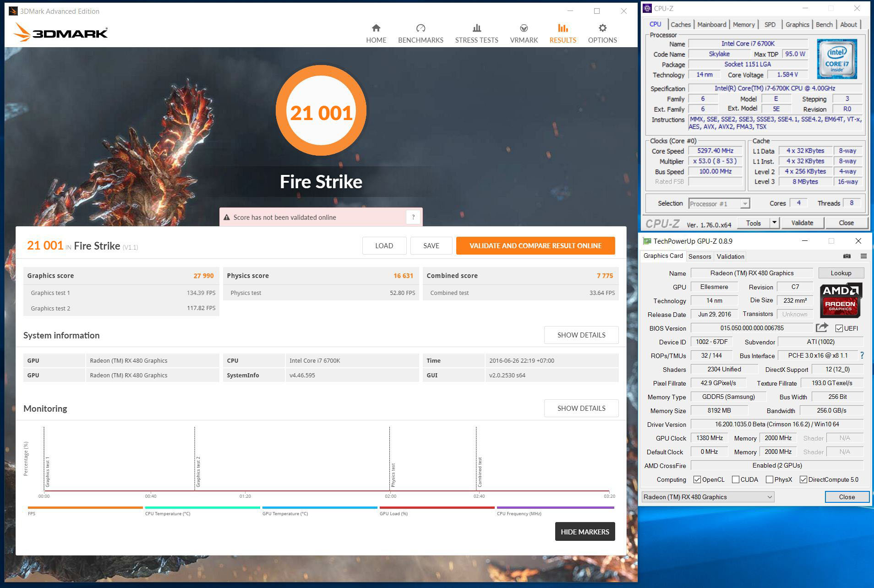Expand the CPU-Z Tools dropdown arrow

774,223
